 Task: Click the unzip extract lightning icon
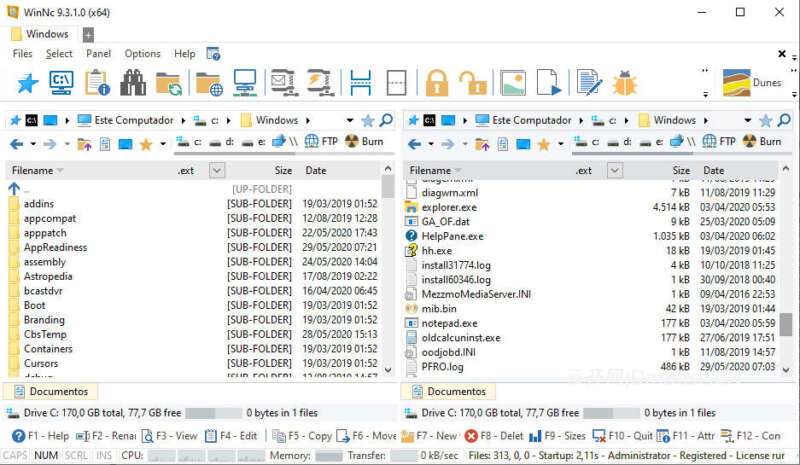pos(320,82)
